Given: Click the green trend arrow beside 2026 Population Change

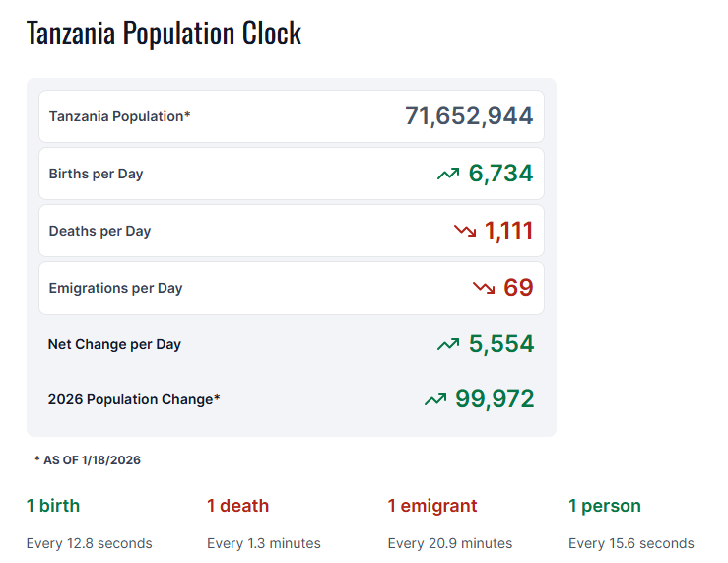Looking at the screenshot, I should coord(435,400).
